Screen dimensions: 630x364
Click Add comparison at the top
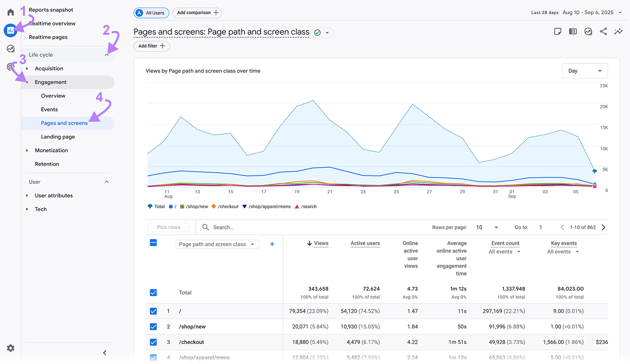point(196,13)
